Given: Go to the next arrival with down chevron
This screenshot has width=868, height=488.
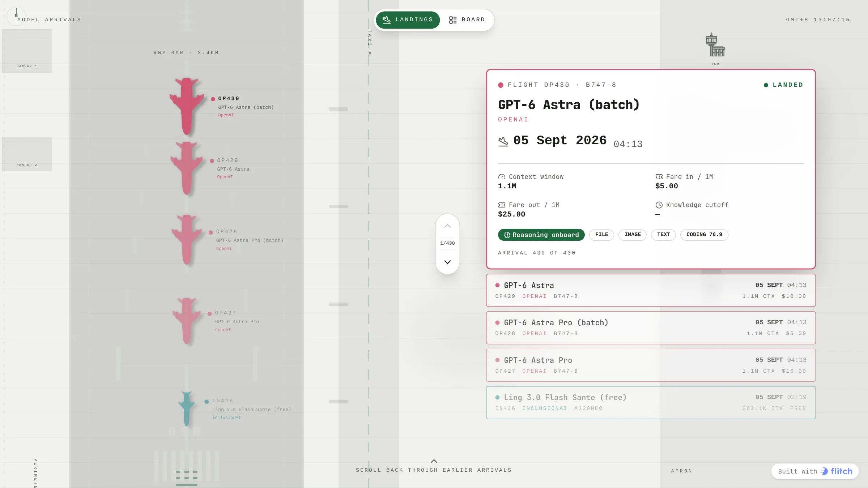Looking at the screenshot, I should [447, 262].
